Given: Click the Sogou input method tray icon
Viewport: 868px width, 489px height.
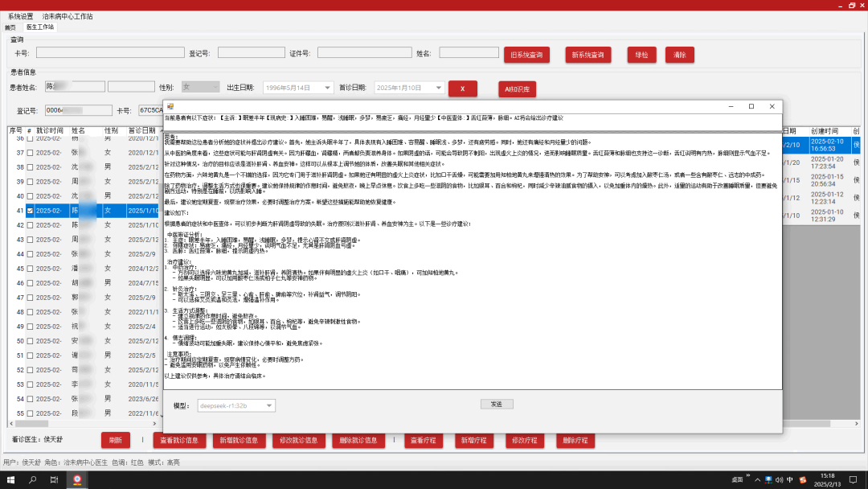Looking at the screenshot, I should tap(803, 480).
